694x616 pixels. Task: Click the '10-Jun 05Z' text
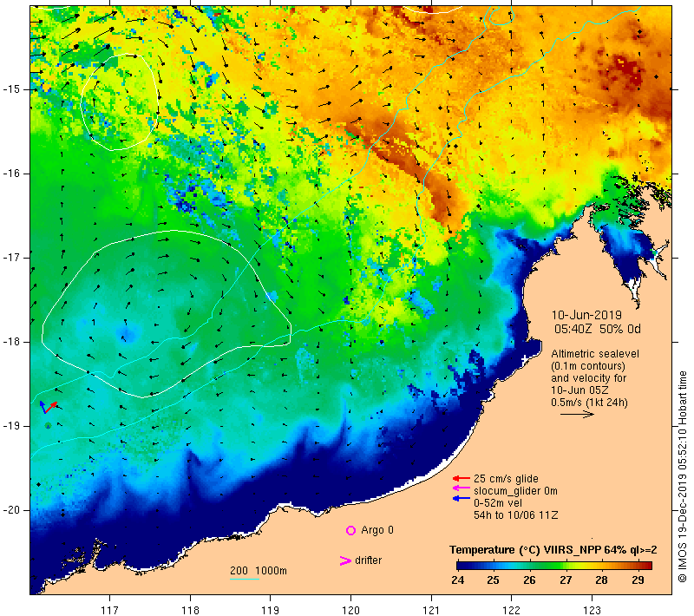pyautogui.click(x=579, y=390)
